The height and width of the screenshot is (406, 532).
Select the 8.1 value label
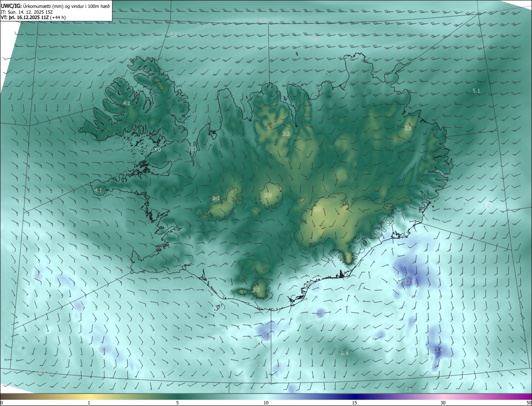point(174,34)
